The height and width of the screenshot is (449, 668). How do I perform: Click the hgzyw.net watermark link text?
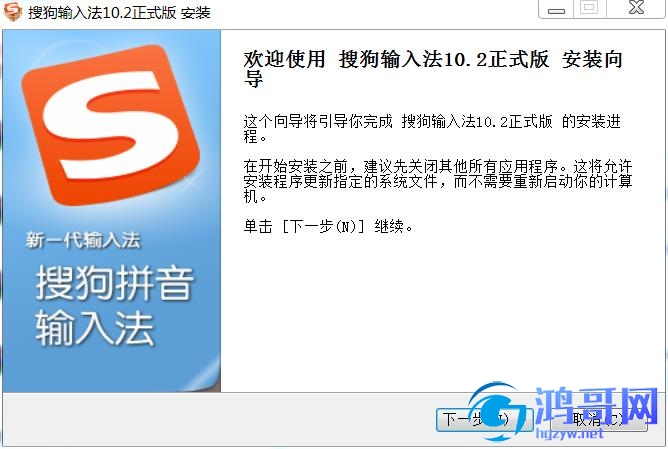[x=570, y=434]
